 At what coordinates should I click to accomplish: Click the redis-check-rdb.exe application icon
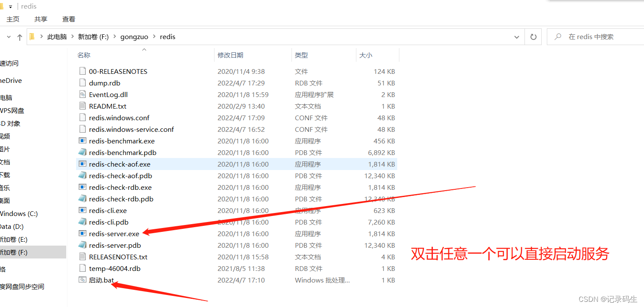[83, 187]
